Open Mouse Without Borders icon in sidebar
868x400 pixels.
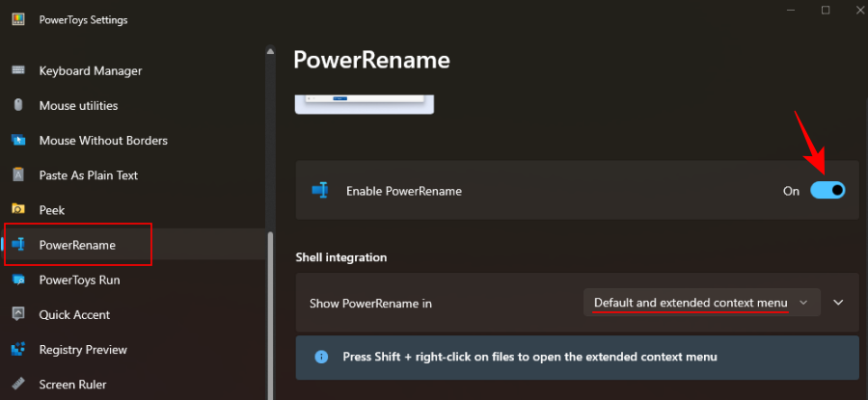click(18, 141)
